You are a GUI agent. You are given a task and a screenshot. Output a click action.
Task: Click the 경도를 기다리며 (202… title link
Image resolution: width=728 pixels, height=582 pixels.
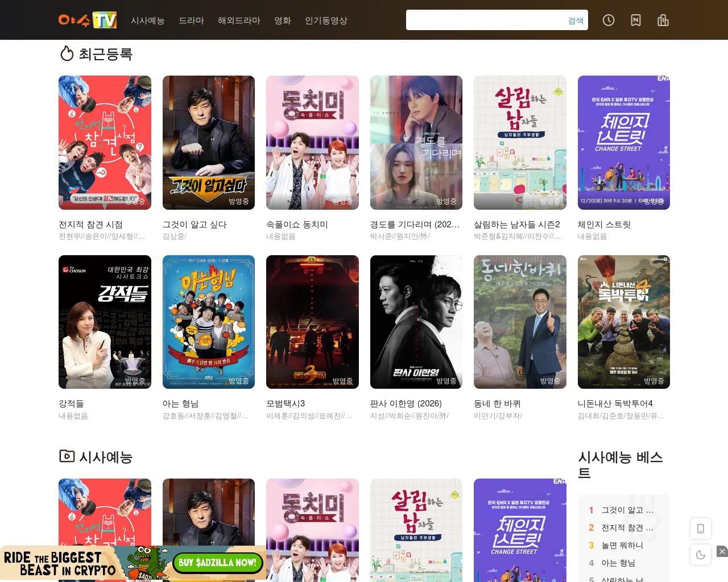(415, 225)
